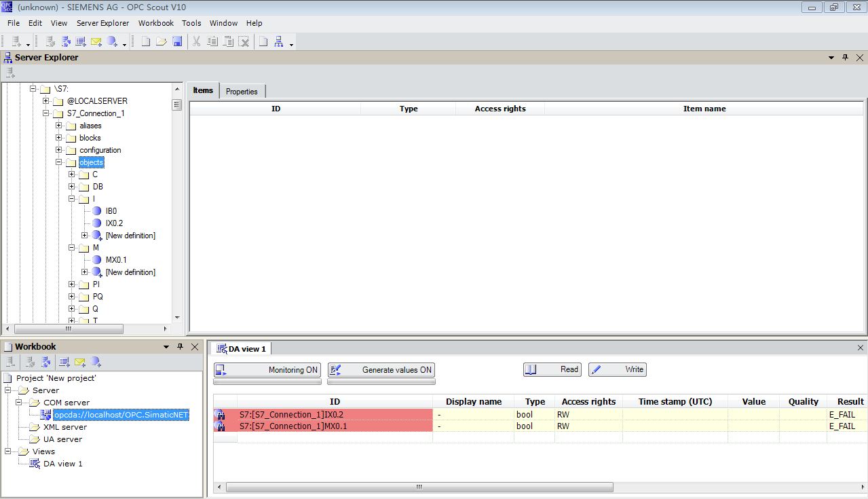The height and width of the screenshot is (499, 868).
Task: Toggle the Monitoring ON button
Action: 267,370
